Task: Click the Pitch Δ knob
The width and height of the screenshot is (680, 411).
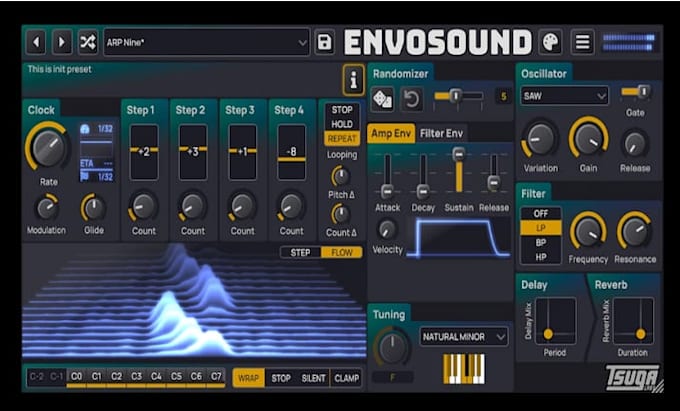Action: pyautogui.click(x=341, y=176)
